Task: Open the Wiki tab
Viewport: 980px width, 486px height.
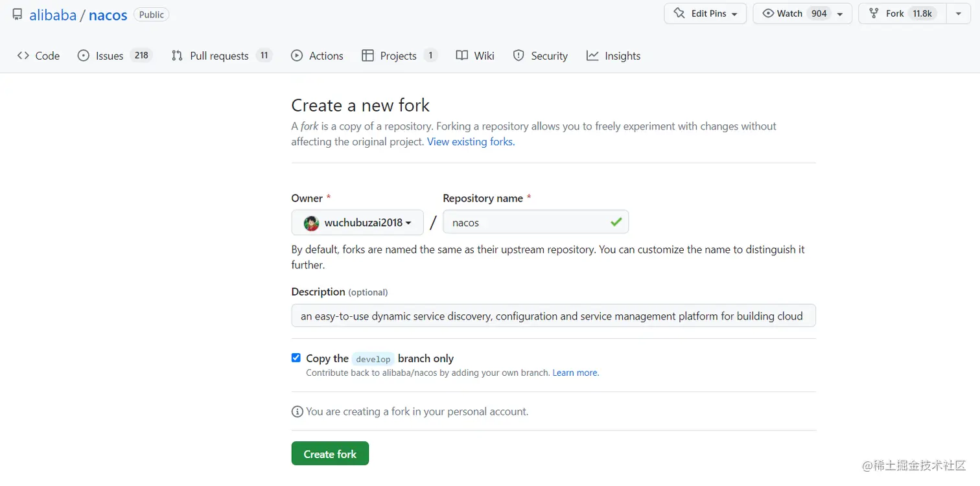Action: click(x=475, y=56)
